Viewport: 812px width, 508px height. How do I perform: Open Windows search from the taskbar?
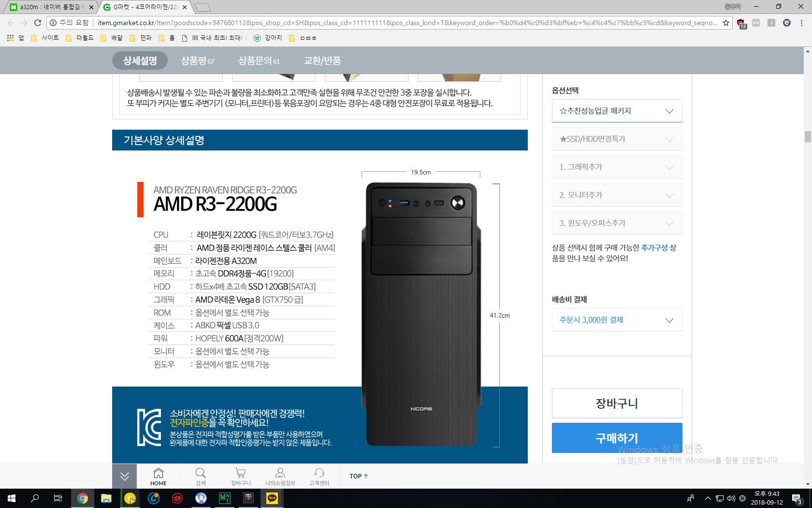(35, 498)
